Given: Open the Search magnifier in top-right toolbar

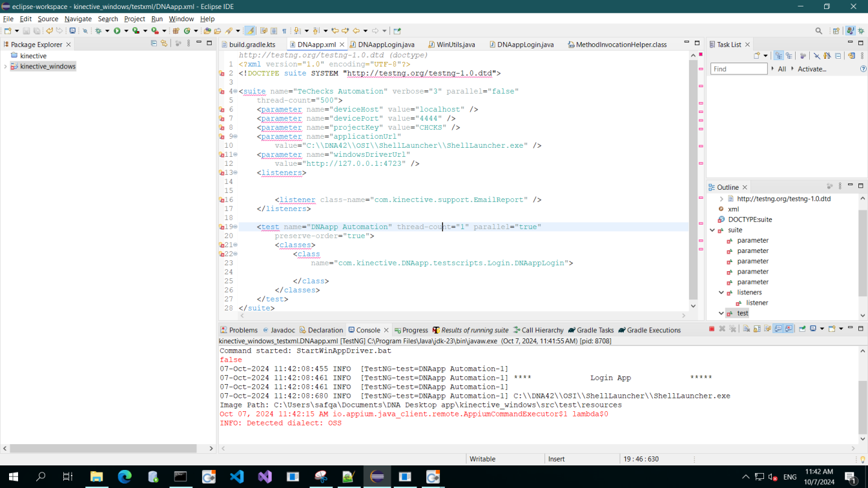Looking at the screenshot, I should (818, 30).
